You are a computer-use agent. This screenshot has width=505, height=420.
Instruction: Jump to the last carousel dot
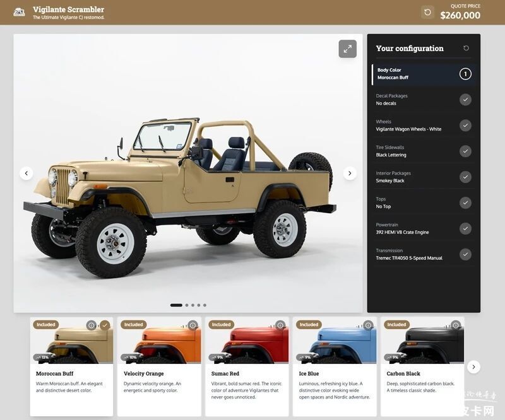pos(205,305)
